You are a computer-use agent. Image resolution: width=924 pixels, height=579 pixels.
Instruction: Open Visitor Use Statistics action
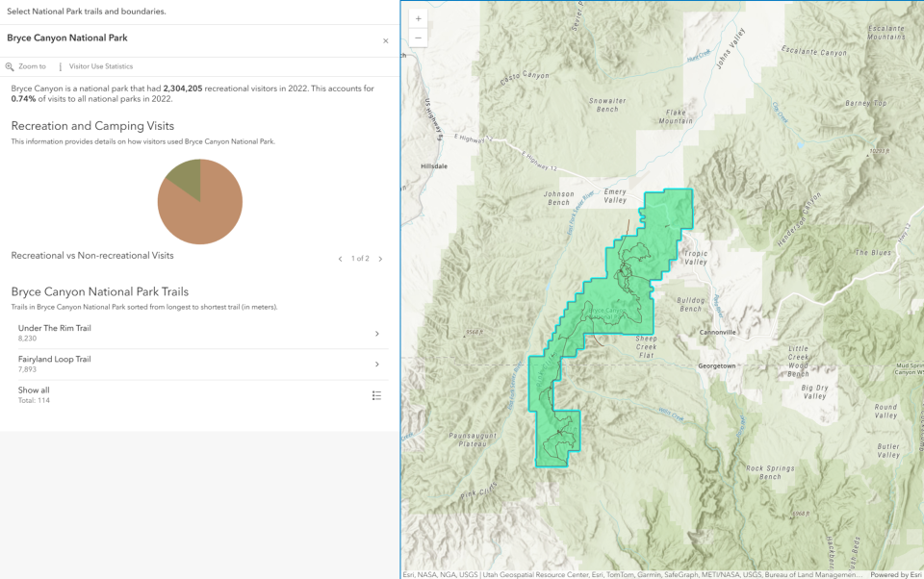100,67
